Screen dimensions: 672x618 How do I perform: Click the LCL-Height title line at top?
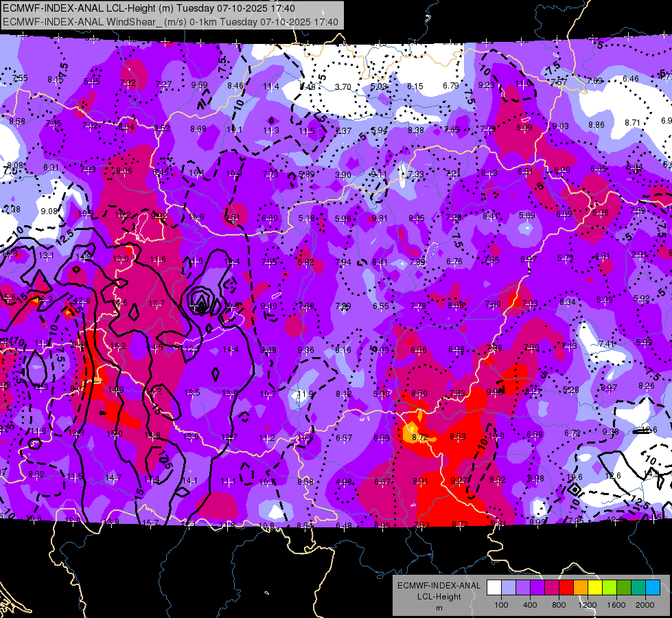149,8
